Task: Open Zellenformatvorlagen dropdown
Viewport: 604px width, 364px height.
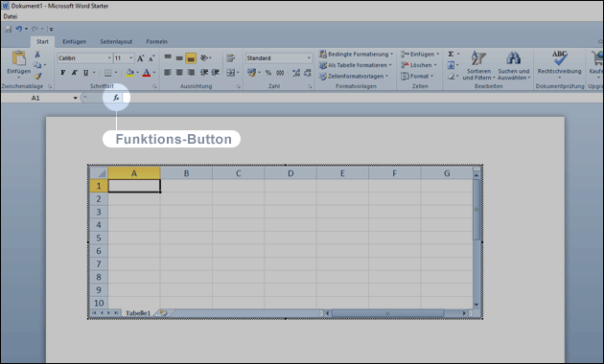Action: point(354,77)
